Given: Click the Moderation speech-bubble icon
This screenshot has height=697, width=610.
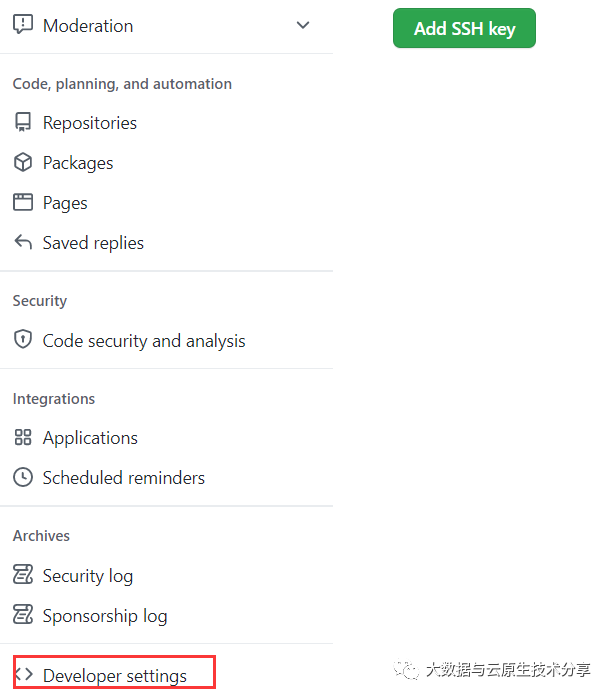Looking at the screenshot, I should click(x=23, y=24).
